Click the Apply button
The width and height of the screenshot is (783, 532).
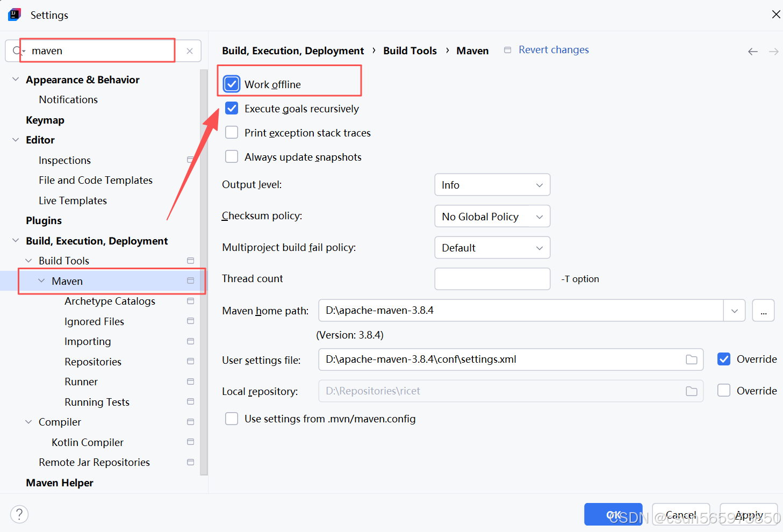pyautogui.click(x=749, y=515)
